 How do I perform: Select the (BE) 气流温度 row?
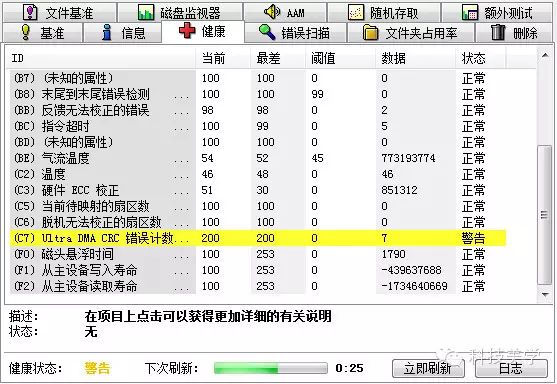click(258, 158)
